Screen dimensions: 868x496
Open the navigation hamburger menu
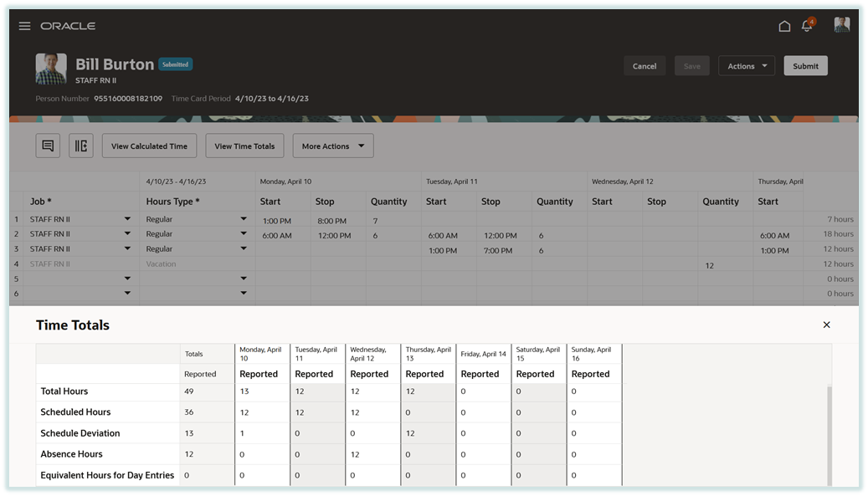(24, 25)
